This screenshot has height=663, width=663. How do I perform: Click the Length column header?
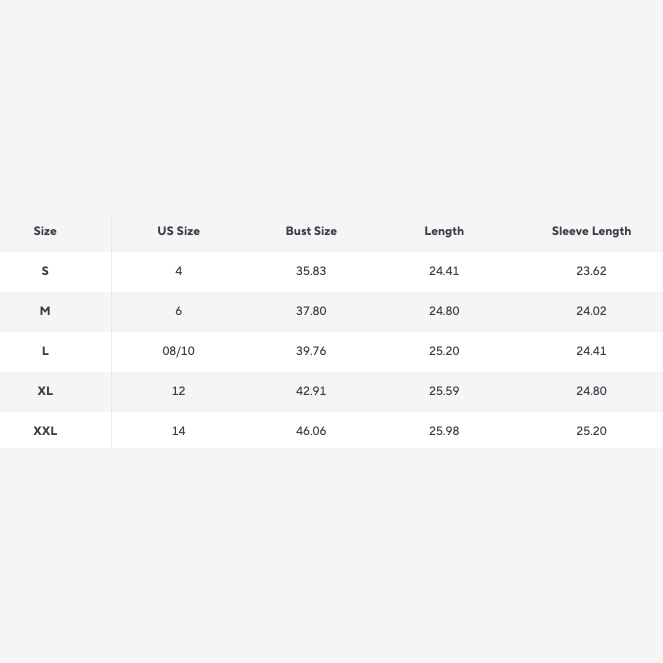point(444,231)
